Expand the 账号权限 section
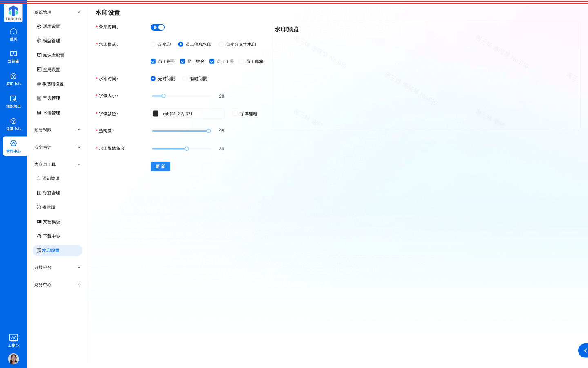This screenshot has height=368, width=588. [57, 129]
